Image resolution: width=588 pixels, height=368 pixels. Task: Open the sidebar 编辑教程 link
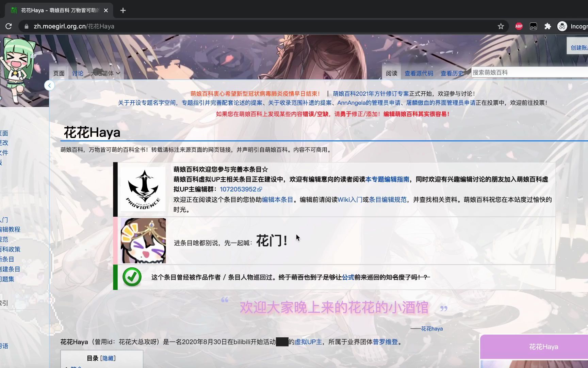tap(10, 230)
